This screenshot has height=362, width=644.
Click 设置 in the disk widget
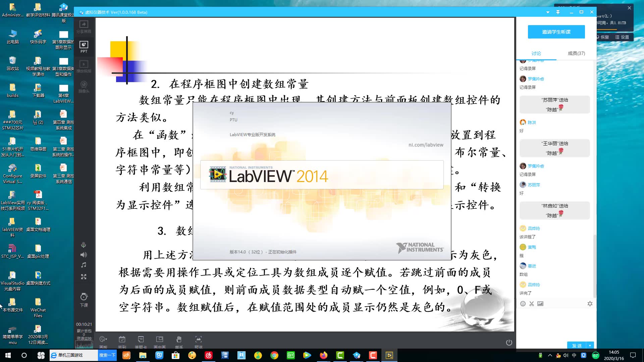622,37
